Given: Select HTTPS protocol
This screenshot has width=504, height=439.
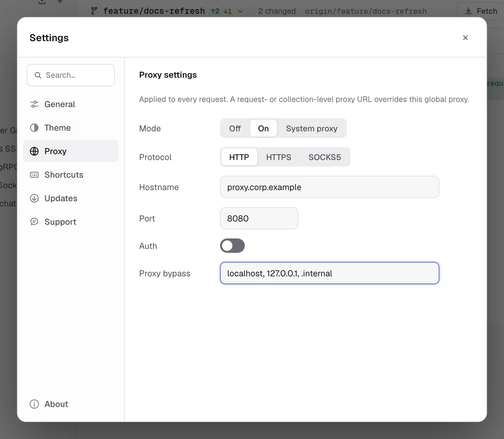Looking at the screenshot, I should click(x=279, y=157).
